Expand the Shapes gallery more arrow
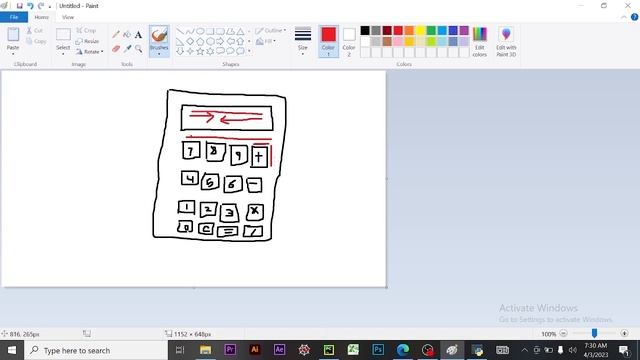Image resolution: width=640 pixels, height=360 pixels. pos(249,51)
